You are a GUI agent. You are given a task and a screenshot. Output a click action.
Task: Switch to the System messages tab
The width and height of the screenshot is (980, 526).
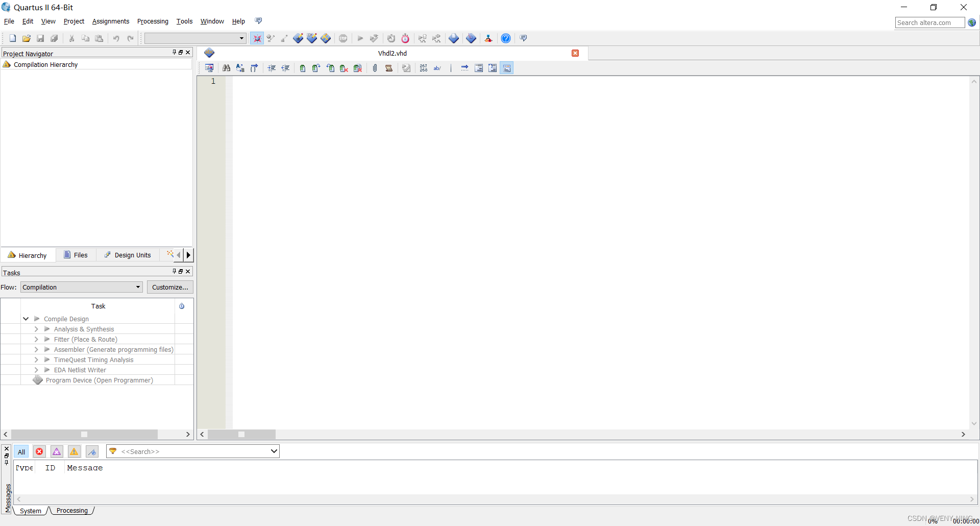(31, 511)
